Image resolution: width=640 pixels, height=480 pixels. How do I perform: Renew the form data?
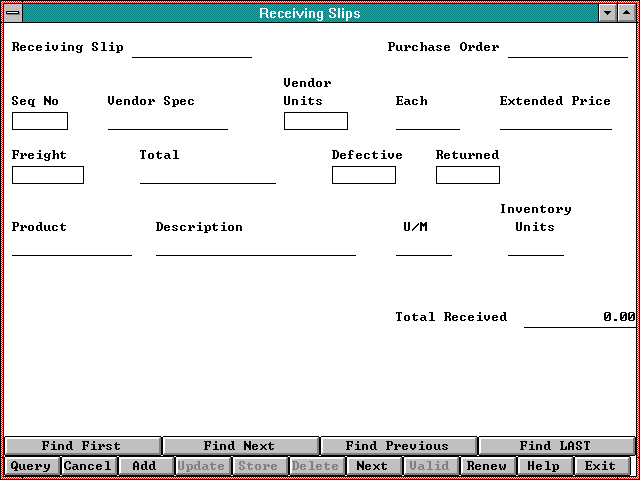pyautogui.click(x=487, y=466)
